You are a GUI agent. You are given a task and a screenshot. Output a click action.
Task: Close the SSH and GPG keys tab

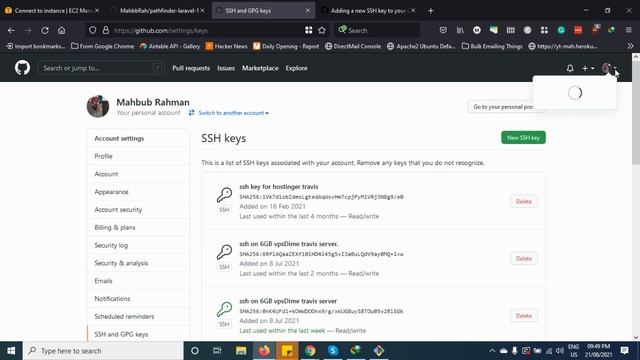coord(308,11)
